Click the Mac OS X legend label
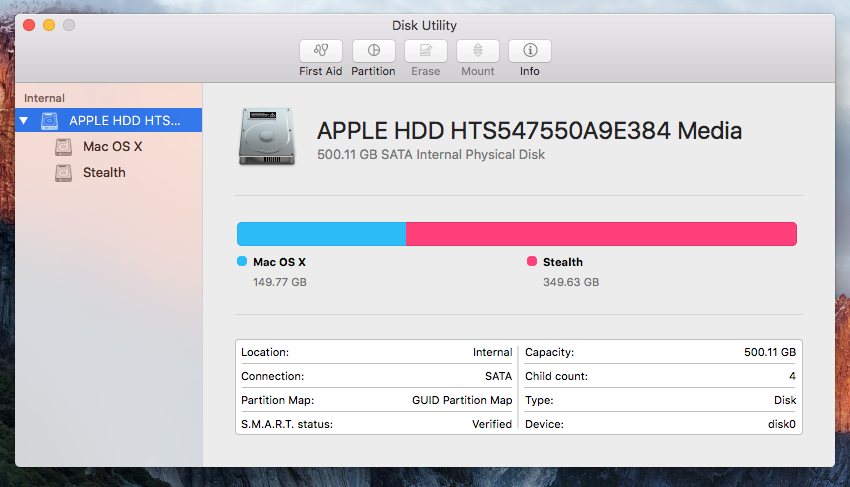Screen dimensions: 850x487 click(279, 262)
